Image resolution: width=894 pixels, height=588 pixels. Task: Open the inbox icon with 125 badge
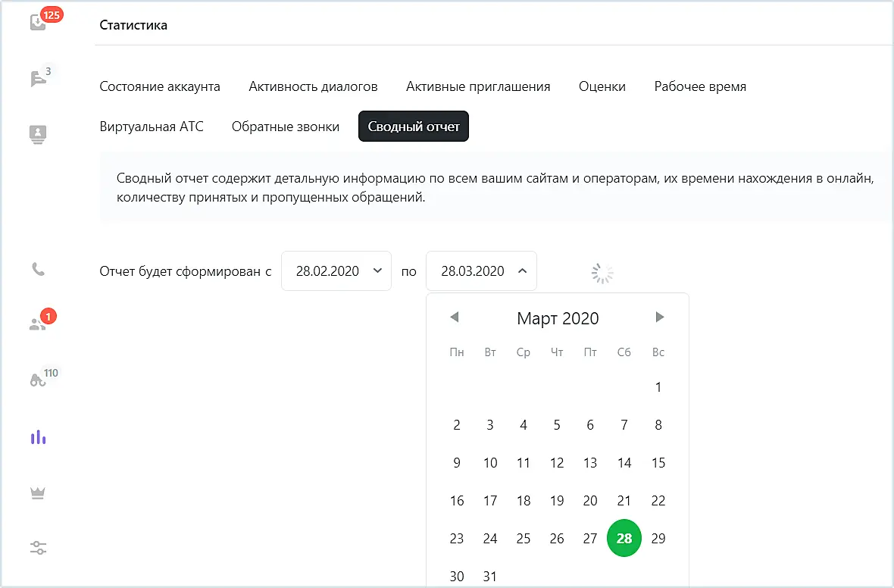tap(38, 23)
